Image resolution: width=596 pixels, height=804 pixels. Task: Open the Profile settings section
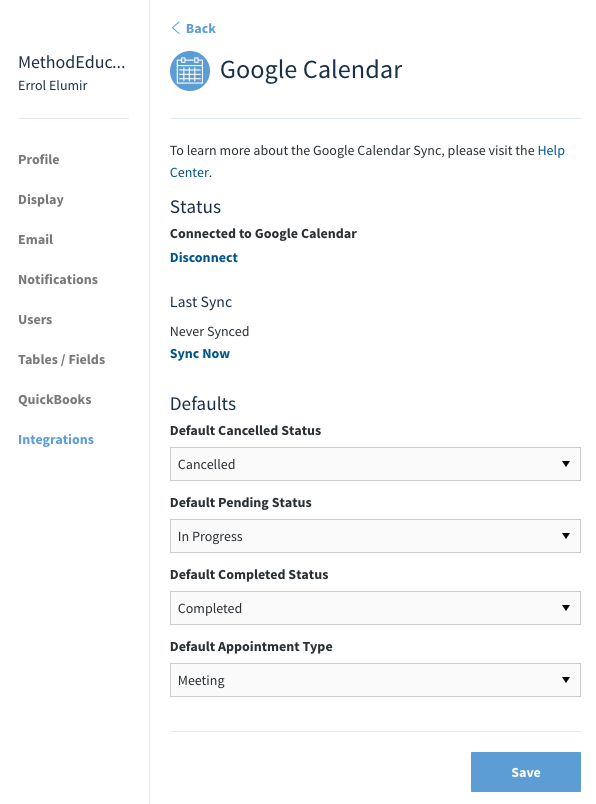pyautogui.click(x=38, y=159)
